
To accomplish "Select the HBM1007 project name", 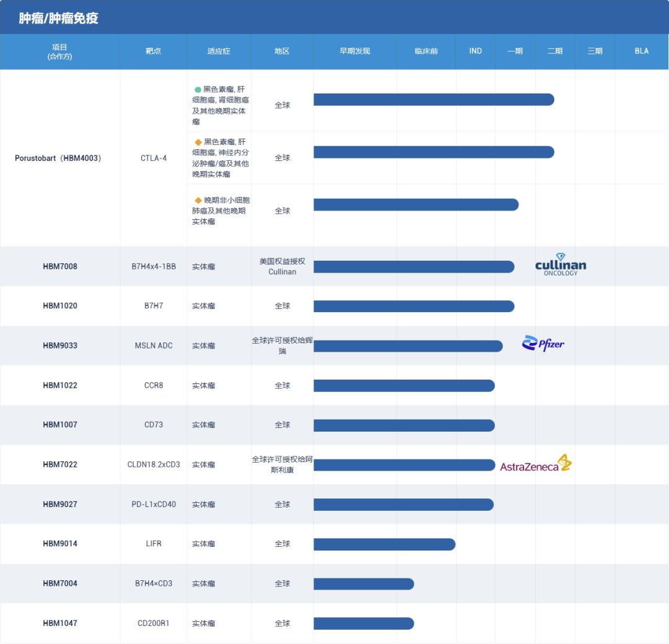I will tap(60, 425).
